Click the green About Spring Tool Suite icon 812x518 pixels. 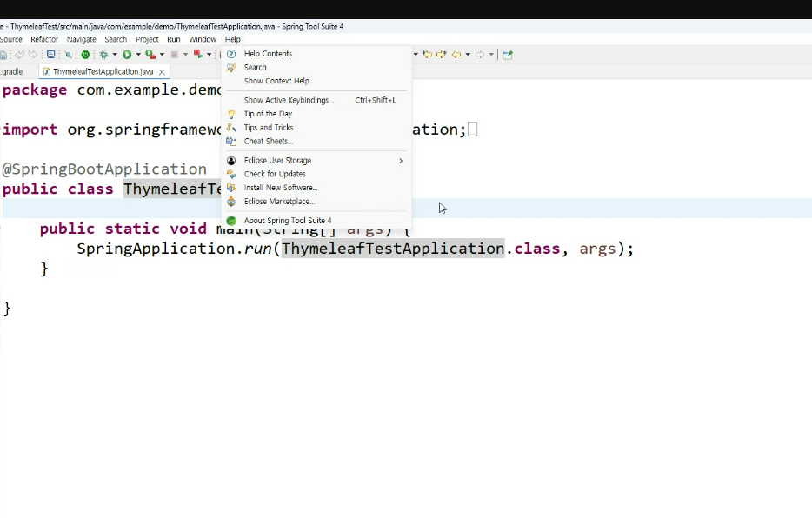231,221
